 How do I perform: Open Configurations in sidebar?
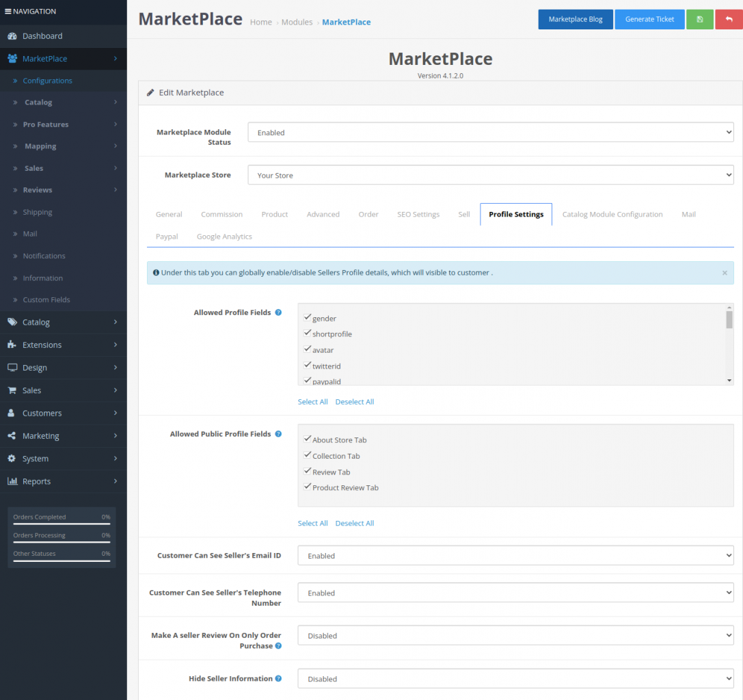[x=47, y=81]
